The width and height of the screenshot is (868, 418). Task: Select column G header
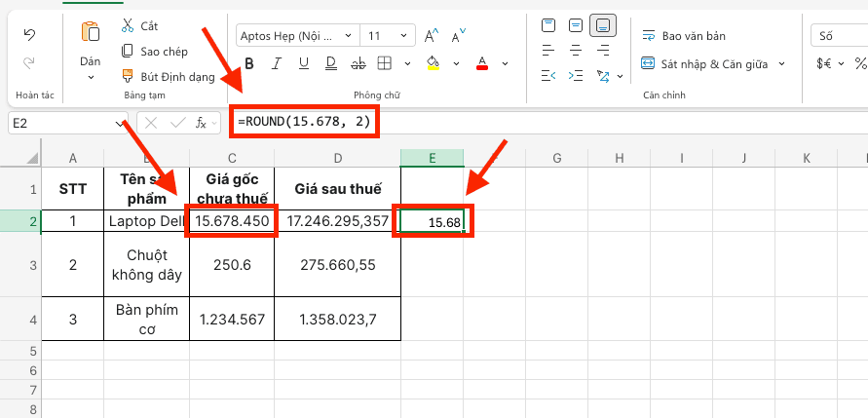(557, 159)
